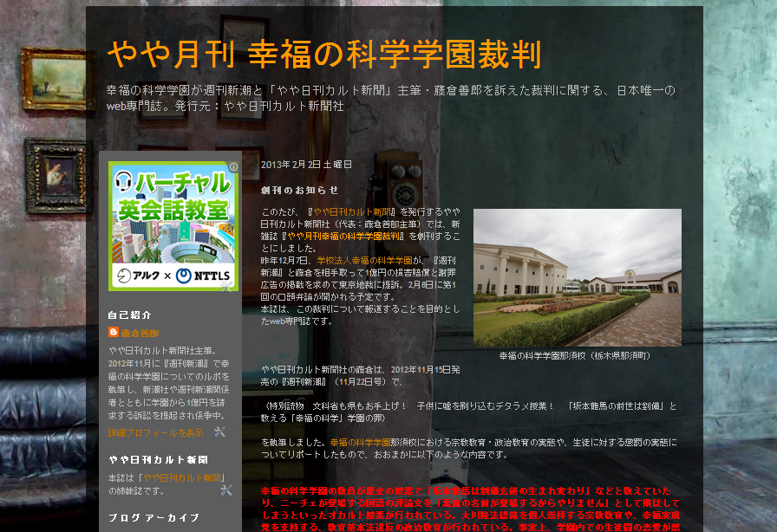This screenshot has width=777, height=532.
Task: Click the orange Blogger icon beside 藤倉善郎
Action: (x=114, y=333)
